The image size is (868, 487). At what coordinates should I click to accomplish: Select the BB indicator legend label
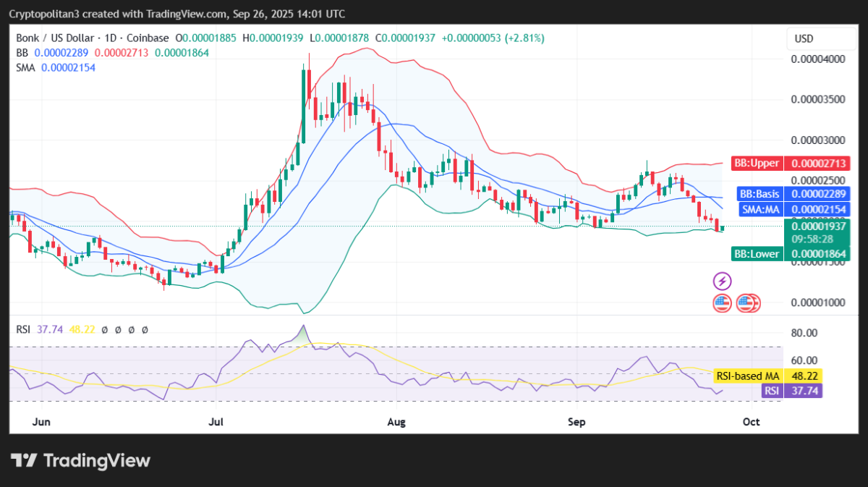pos(22,53)
